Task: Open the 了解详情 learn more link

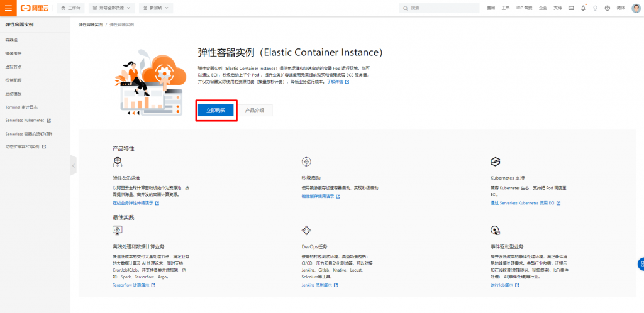Action: [338, 82]
